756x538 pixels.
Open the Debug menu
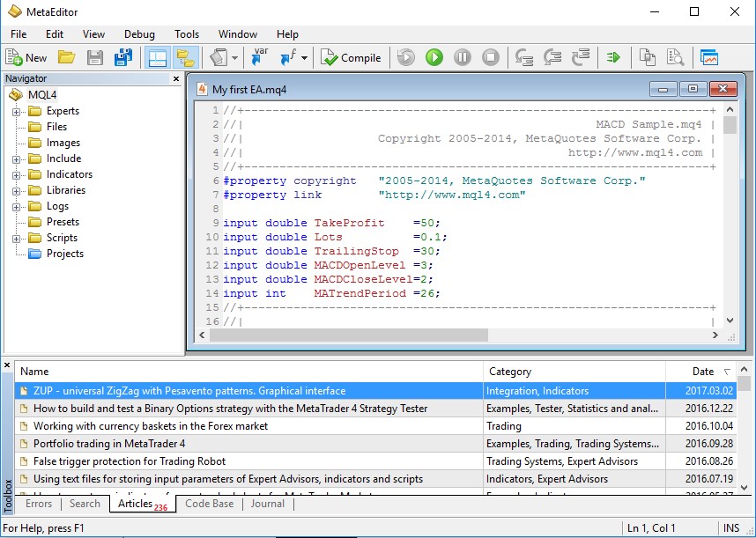point(139,34)
